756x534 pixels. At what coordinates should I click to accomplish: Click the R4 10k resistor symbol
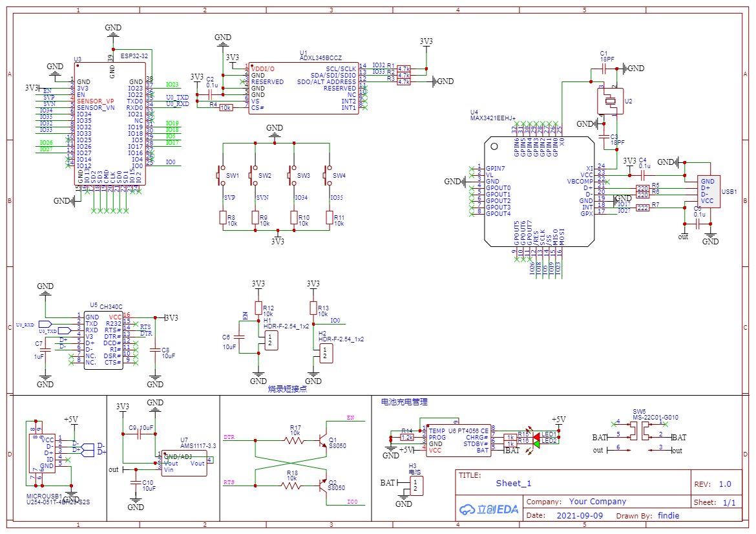226,107
